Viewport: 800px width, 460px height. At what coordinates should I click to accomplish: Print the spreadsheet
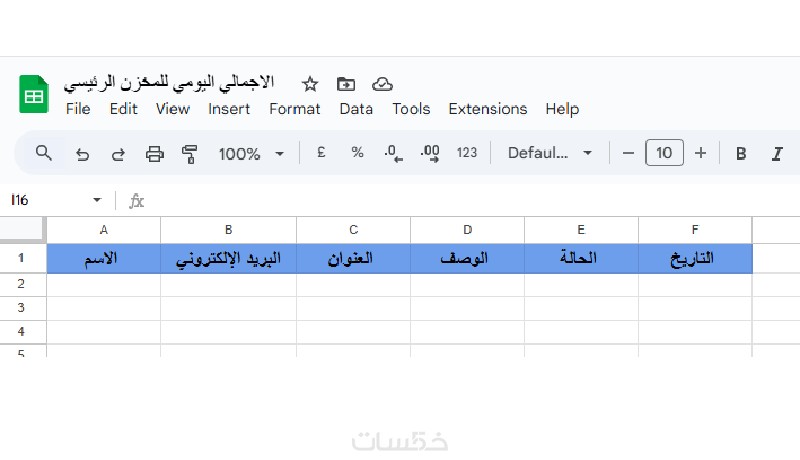(154, 153)
